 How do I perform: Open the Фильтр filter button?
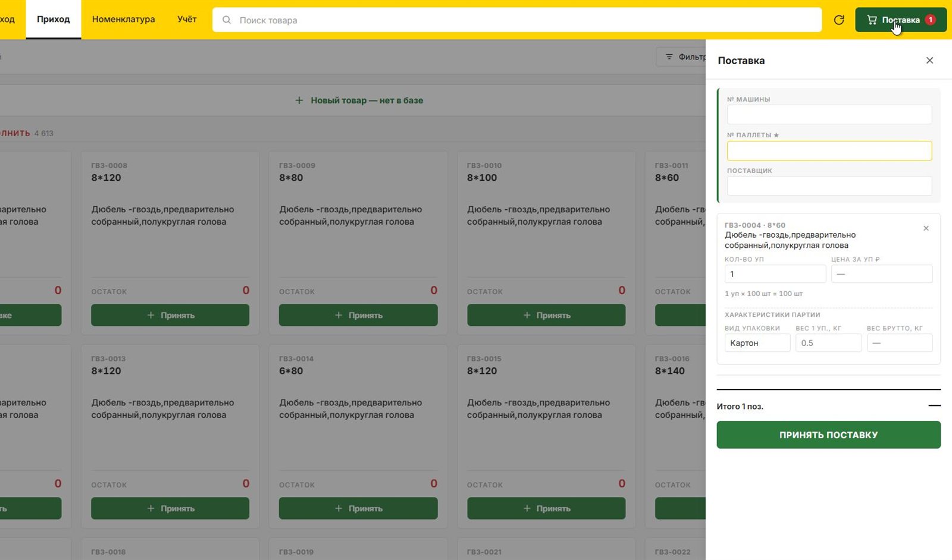(682, 57)
